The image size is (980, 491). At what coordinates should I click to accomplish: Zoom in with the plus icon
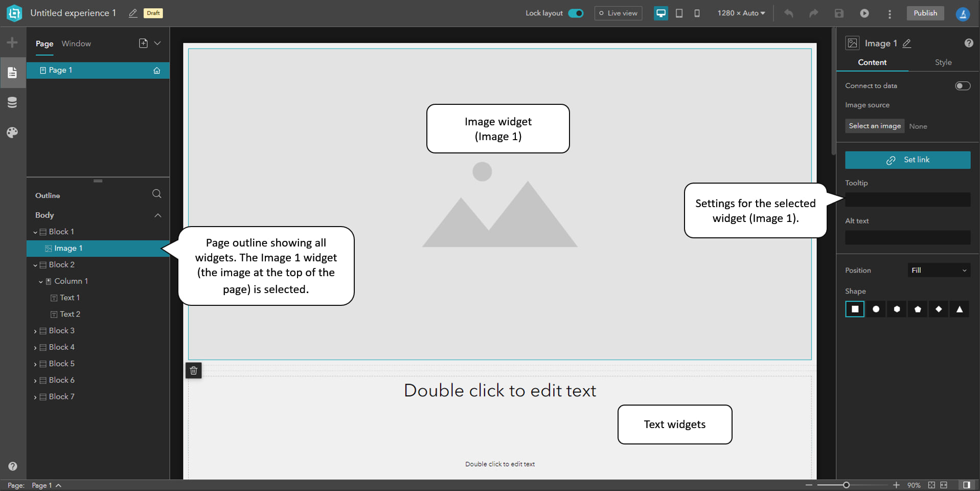(x=896, y=485)
